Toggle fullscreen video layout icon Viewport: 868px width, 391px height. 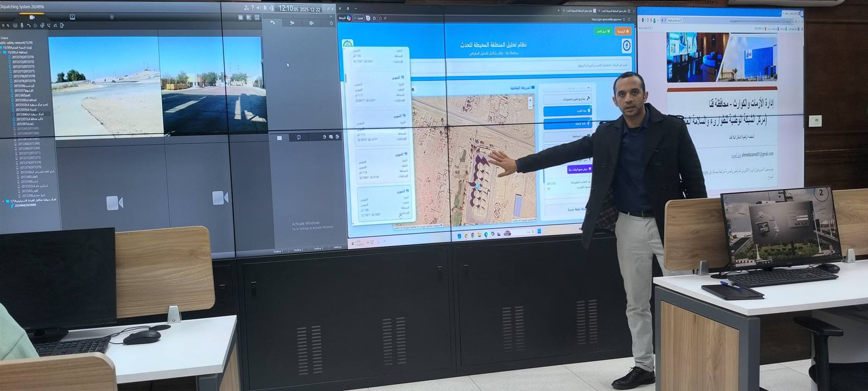(x=257, y=17)
